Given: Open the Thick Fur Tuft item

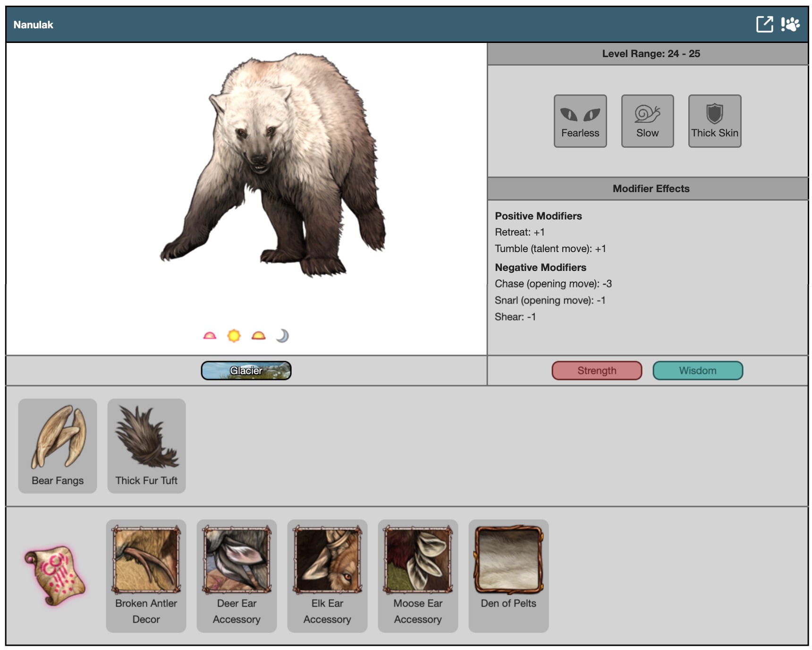Looking at the screenshot, I should (x=146, y=446).
